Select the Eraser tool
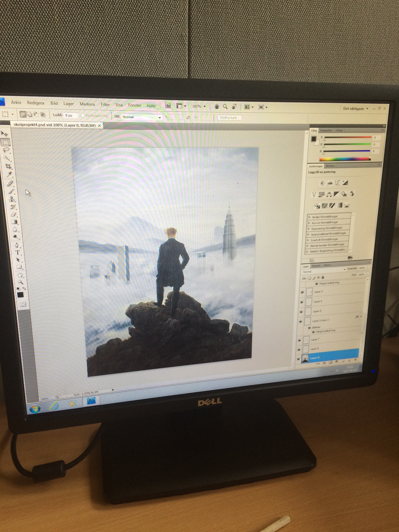This screenshot has width=399, height=532. click(14, 214)
